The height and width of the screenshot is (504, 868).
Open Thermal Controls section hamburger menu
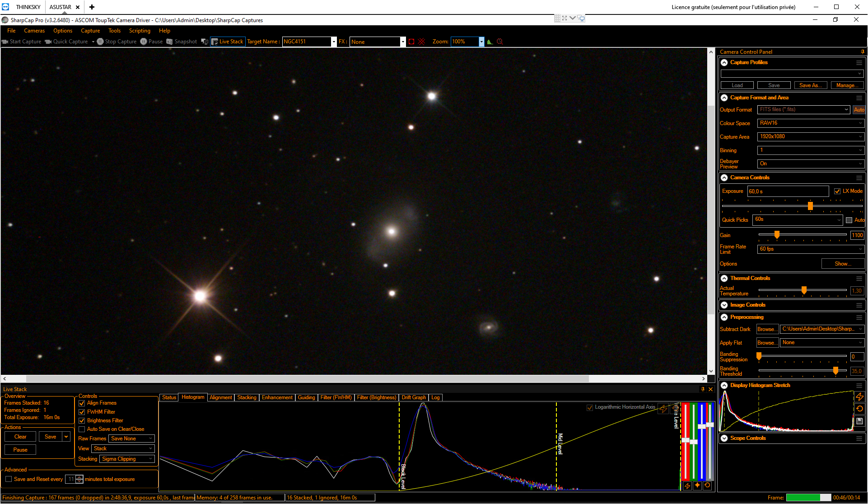(x=859, y=279)
